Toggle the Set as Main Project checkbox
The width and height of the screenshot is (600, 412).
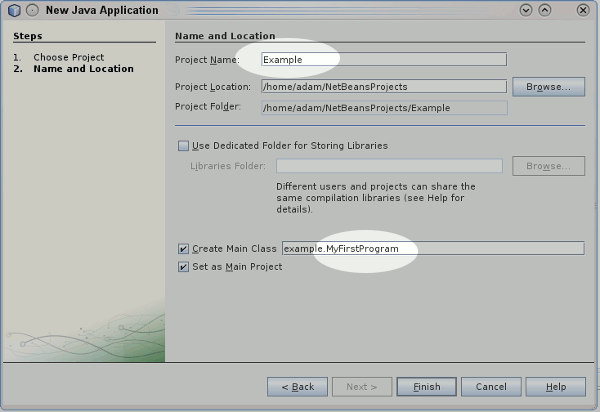(x=183, y=267)
